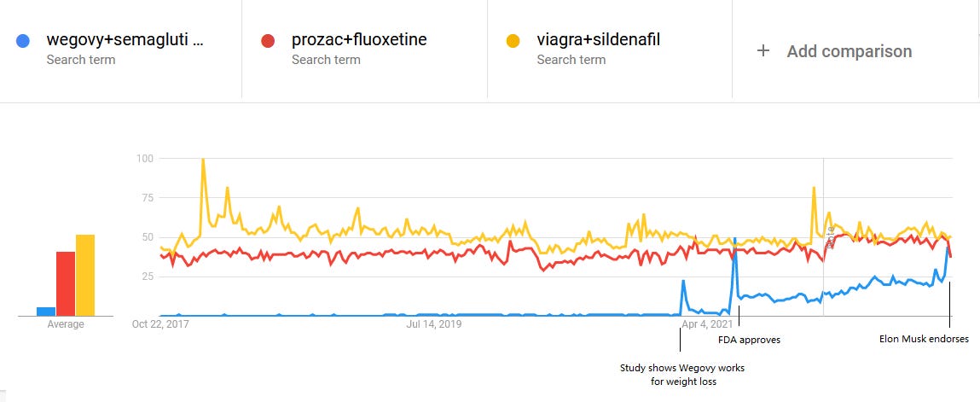Click the tallest yellow peak at 100
980x402 pixels.
203,160
